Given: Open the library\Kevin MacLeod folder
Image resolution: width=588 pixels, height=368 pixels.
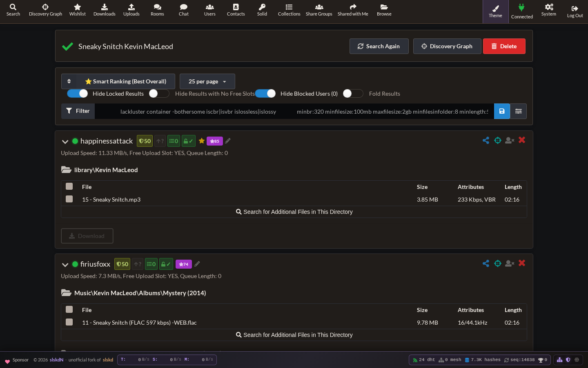Looking at the screenshot, I should pyautogui.click(x=100, y=170).
